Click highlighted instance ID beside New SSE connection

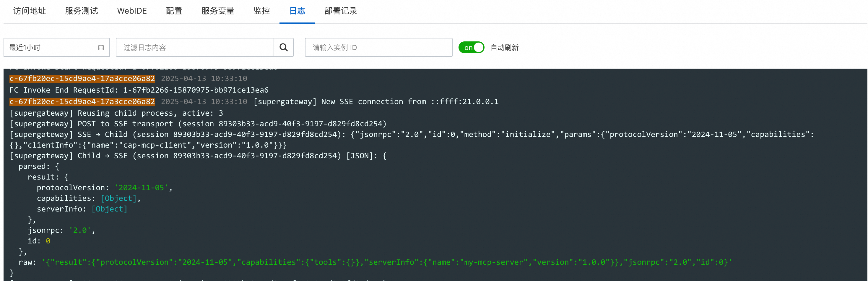coord(82,101)
